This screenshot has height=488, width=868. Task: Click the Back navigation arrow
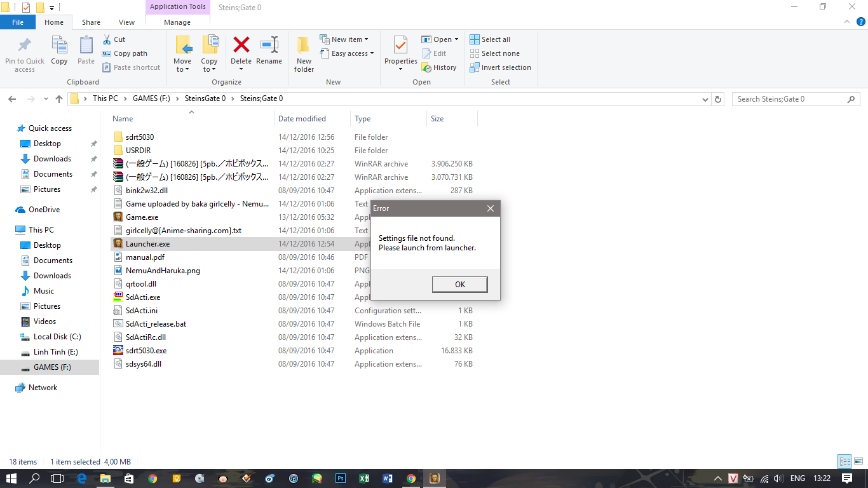pyautogui.click(x=12, y=99)
